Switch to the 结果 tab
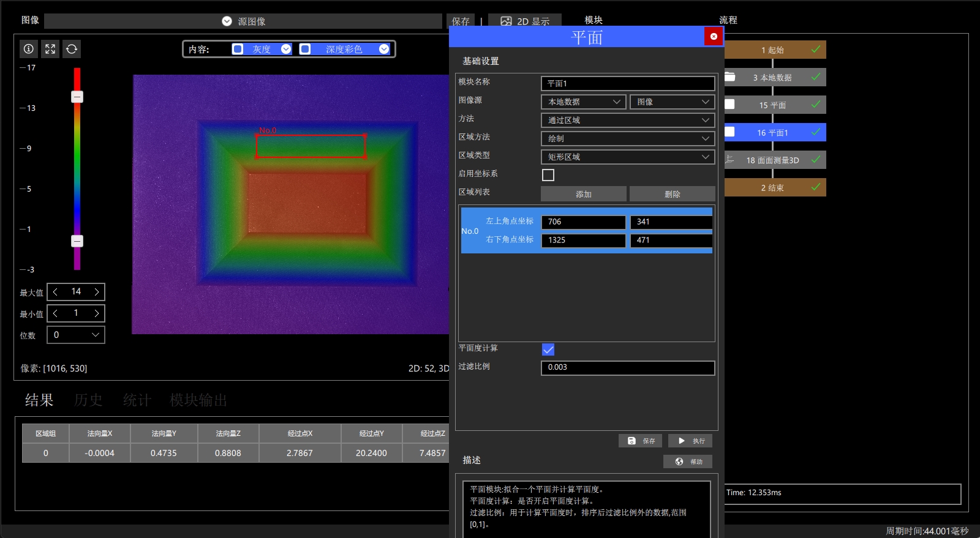980x538 pixels. click(x=39, y=400)
